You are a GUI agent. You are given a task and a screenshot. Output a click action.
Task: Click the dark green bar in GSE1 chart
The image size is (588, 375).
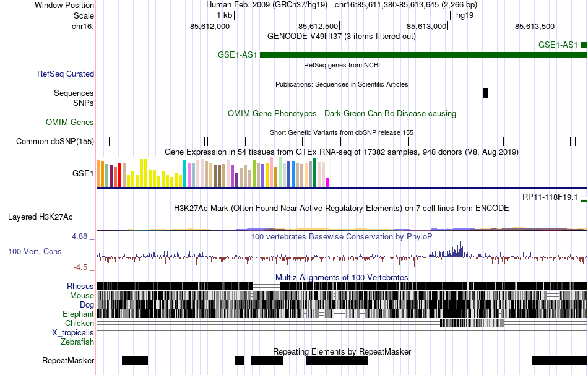point(314,173)
